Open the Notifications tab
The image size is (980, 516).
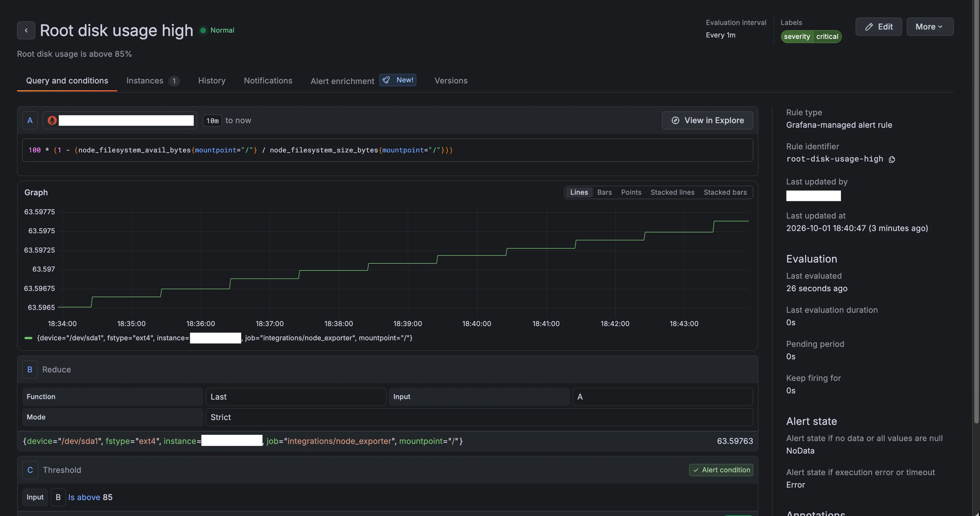click(x=268, y=81)
